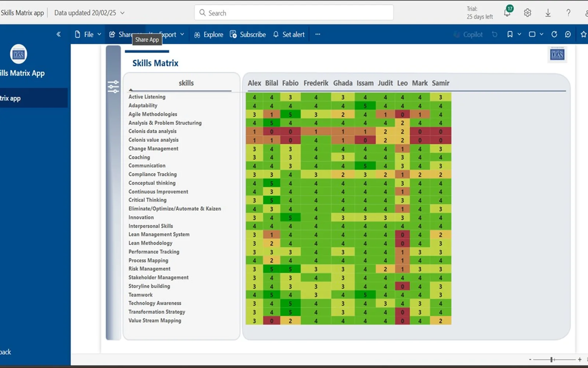Open the settings gear icon
588x368 pixels.
tap(527, 13)
